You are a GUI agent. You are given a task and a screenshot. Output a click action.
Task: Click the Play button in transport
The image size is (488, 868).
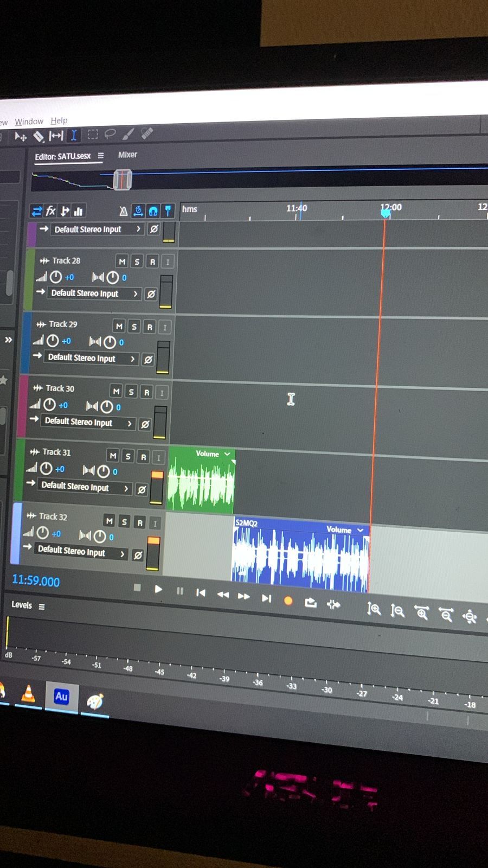pyautogui.click(x=158, y=589)
